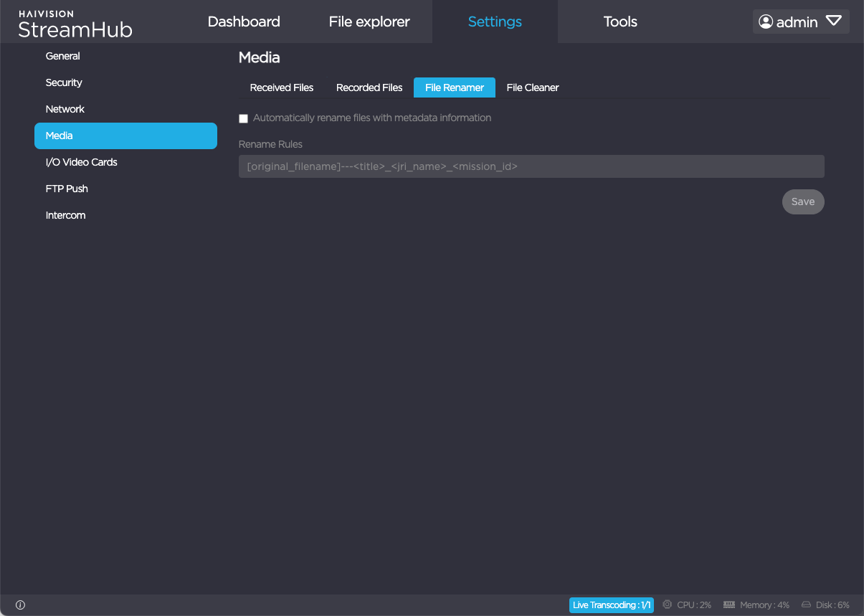864x616 pixels.
Task: Open the Tools menu
Action: [x=620, y=22]
